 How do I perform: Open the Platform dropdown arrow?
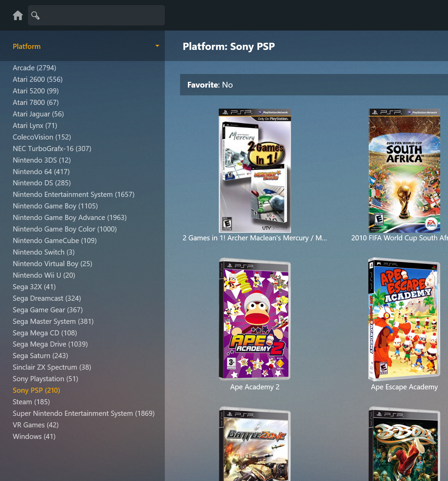pos(157,46)
